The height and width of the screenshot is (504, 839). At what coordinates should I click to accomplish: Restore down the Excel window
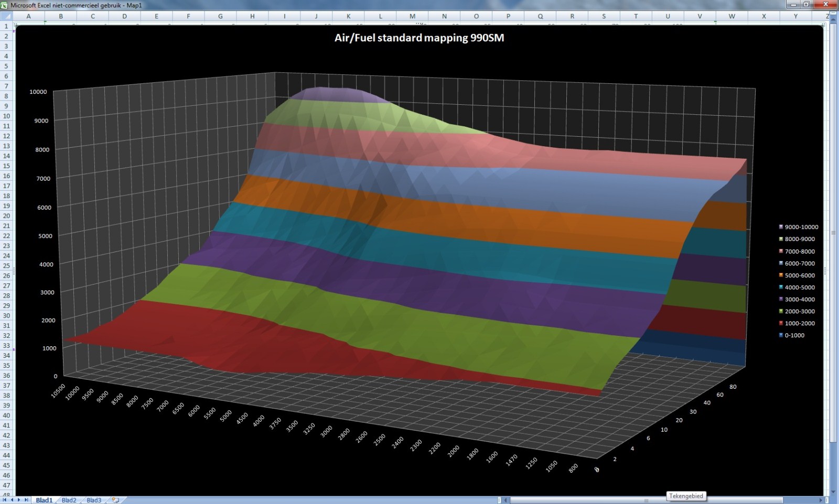coord(806,4)
